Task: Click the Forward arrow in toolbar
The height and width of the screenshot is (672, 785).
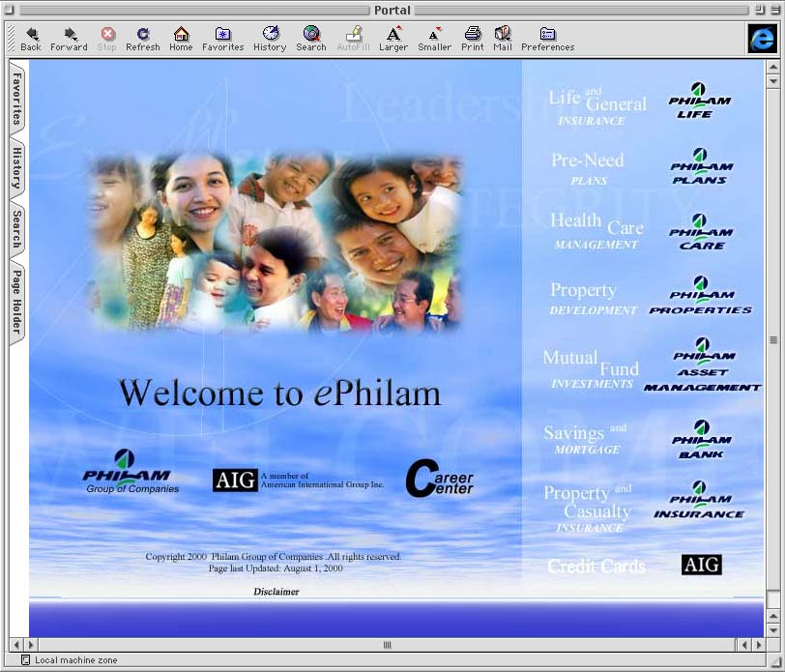Action: pyautogui.click(x=69, y=39)
